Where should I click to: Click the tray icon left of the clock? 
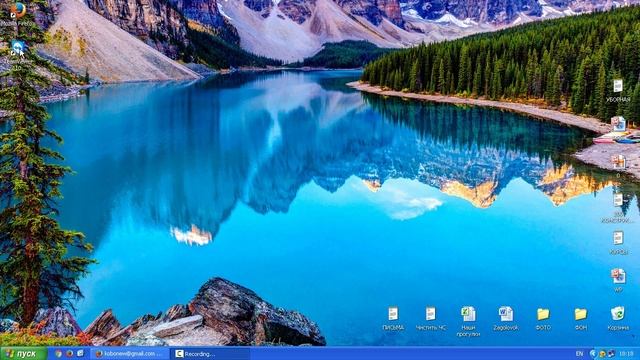coord(611,354)
